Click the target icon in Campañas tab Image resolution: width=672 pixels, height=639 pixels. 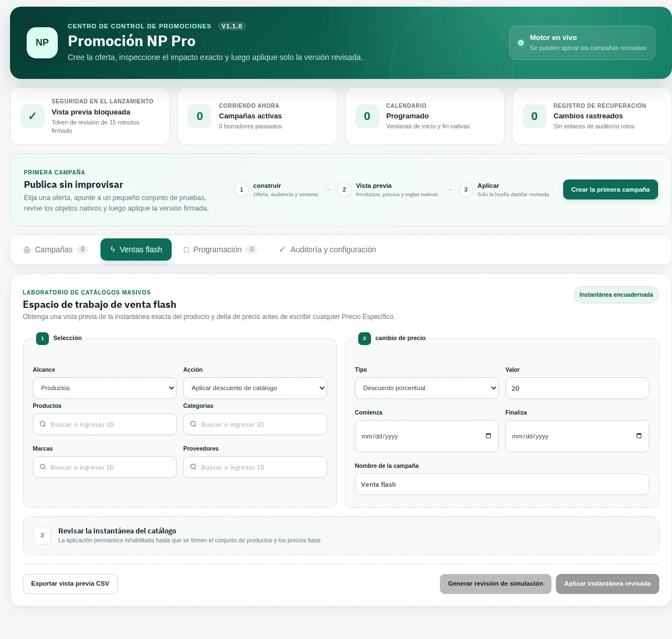click(x=27, y=250)
